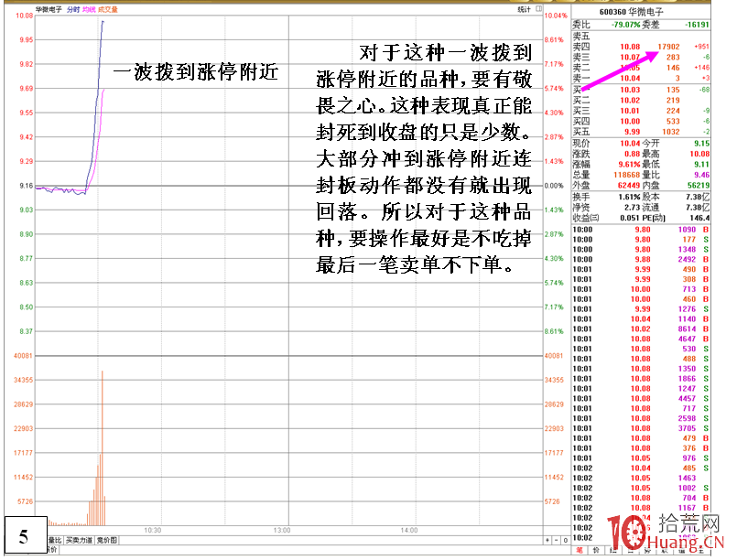The image size is (737, 560).
Task: Click the 成交量 legend label
Action: point(108,9)
